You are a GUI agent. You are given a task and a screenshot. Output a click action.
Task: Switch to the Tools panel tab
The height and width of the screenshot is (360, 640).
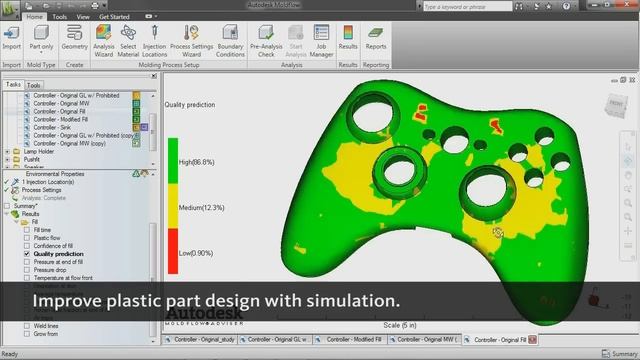(x=33, y=85)
